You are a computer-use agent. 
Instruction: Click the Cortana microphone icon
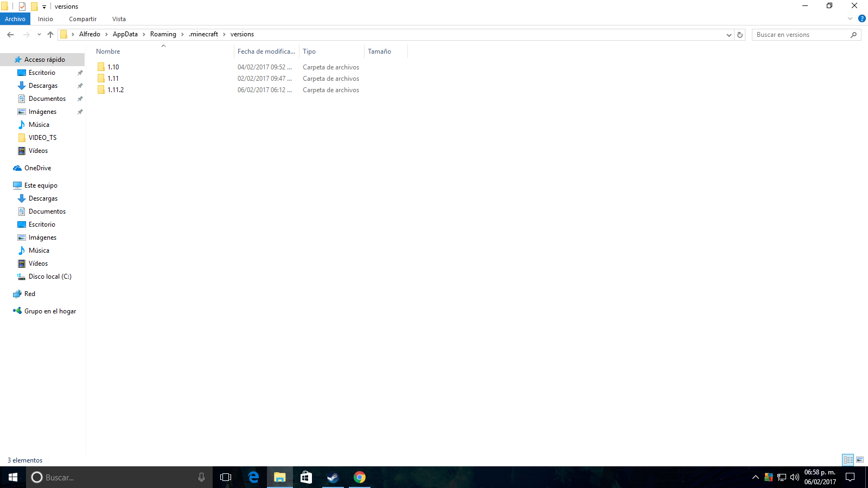coord(201,477)
